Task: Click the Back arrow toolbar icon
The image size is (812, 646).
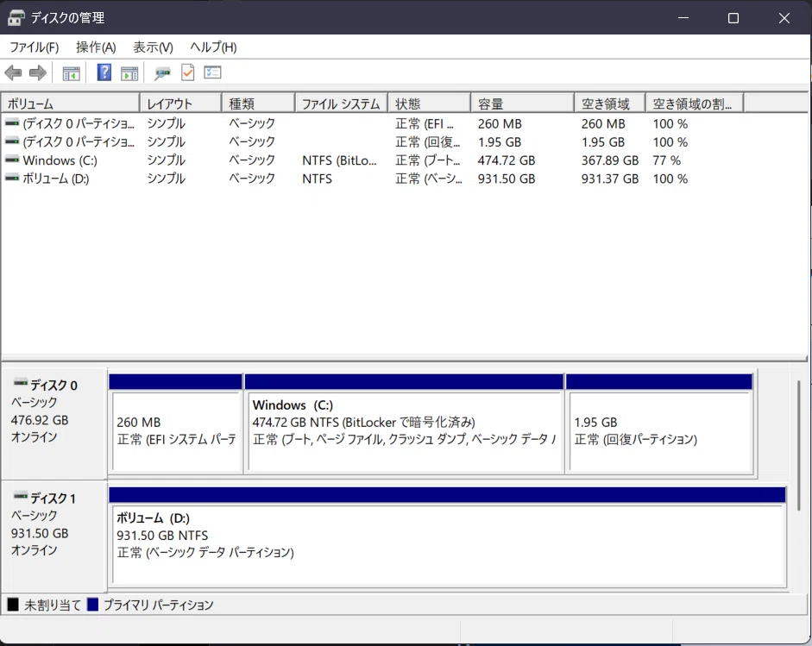Action: 14,73
